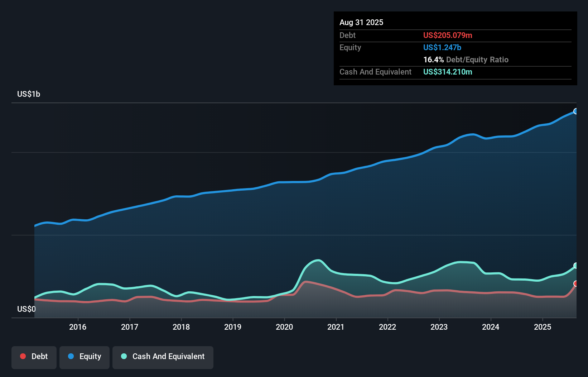Click the US$314.210m cash value
The image size is (588, 377).
448,72
